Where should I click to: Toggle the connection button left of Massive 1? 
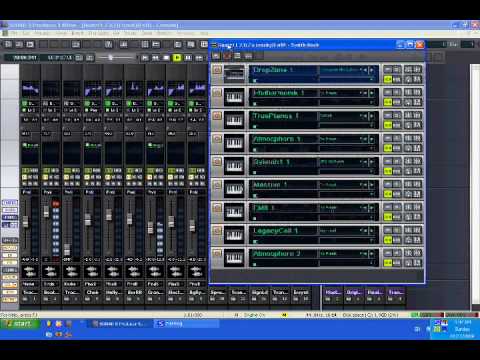tap(217, 185)
